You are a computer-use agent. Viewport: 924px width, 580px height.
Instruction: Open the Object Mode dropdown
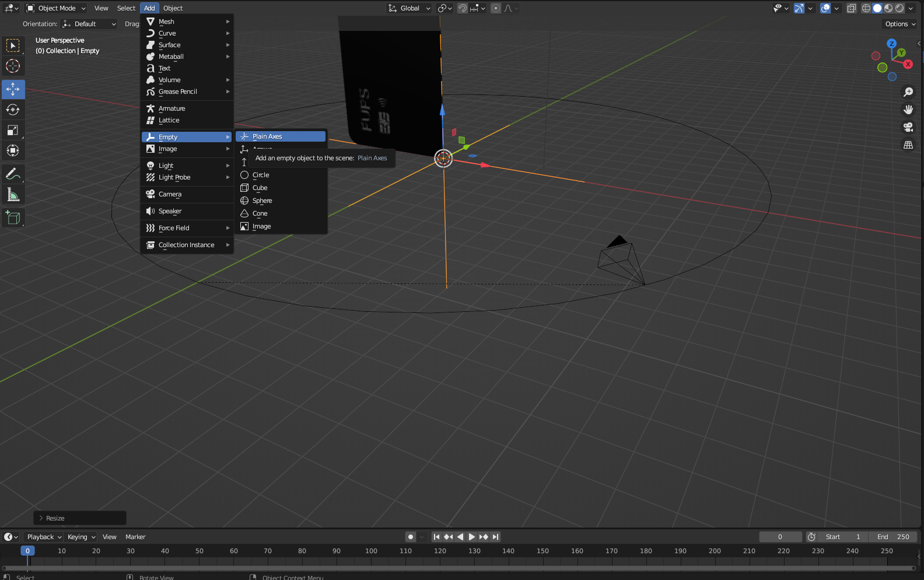56,8
